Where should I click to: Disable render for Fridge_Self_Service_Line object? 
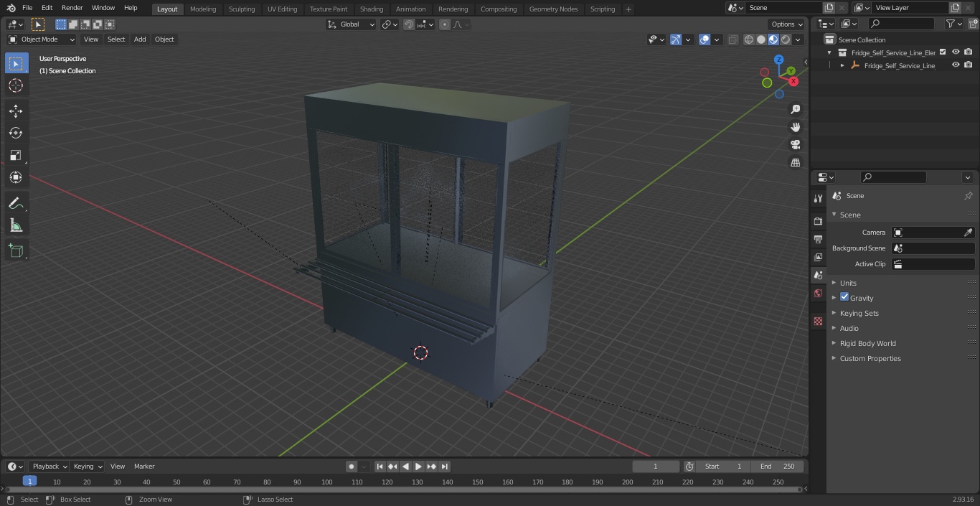969,65
